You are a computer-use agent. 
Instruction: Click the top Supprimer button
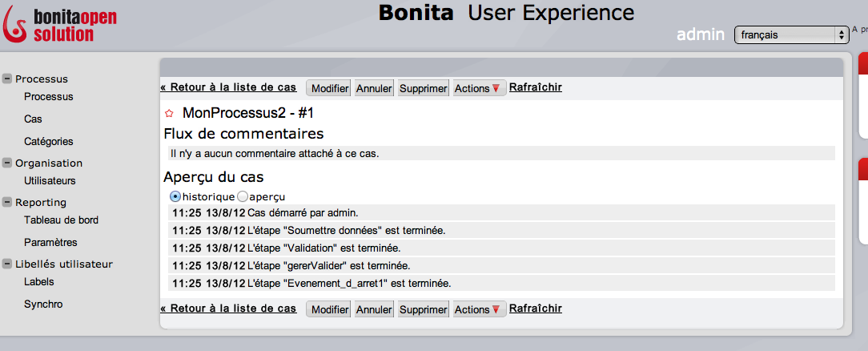(423, 88)
